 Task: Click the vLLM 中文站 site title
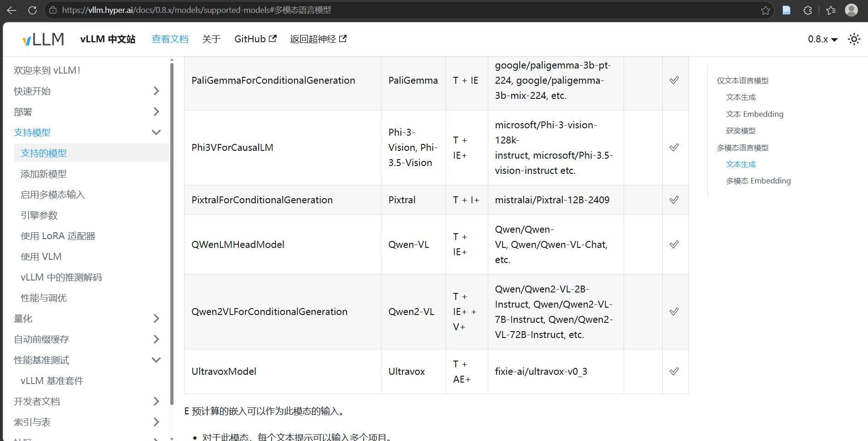click(108, 39)
